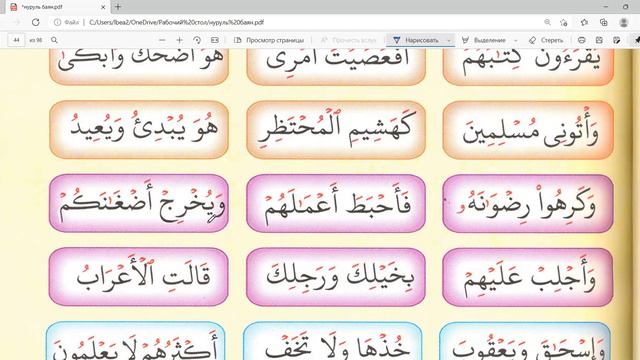Expand the Выделение highlight color dropdown
This screenshot has width=640, height=360.
pos(516,40)
